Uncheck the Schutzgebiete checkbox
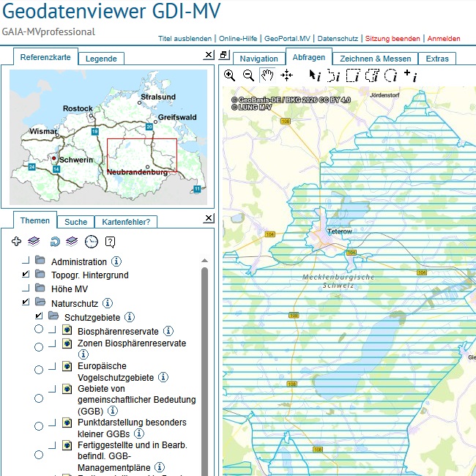476x476 pixels. [39, 316]
